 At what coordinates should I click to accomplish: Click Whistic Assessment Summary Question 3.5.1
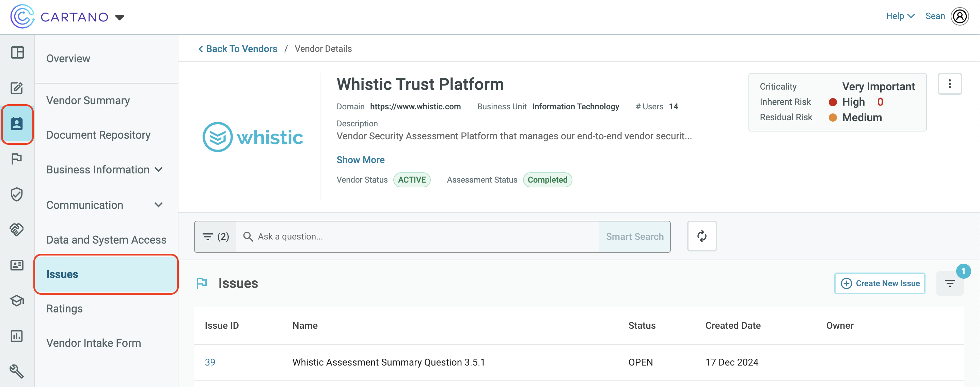389,362
